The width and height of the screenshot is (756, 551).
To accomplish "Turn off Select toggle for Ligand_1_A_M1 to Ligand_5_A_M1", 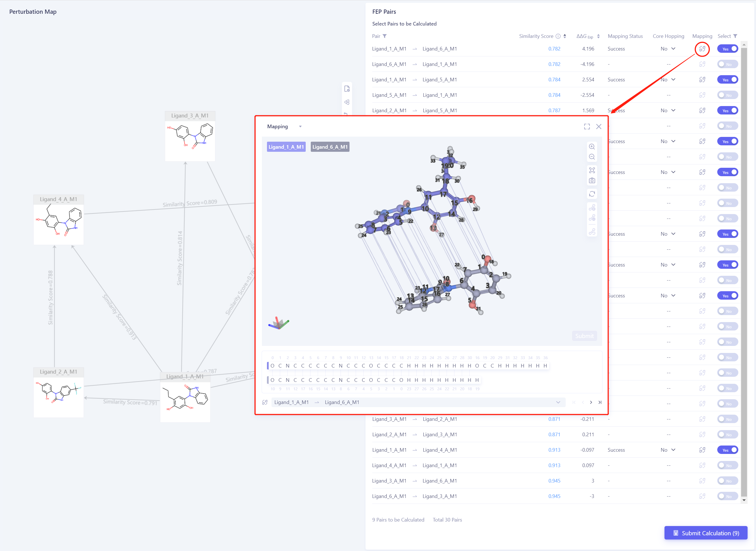I will (x=728, y=80).
